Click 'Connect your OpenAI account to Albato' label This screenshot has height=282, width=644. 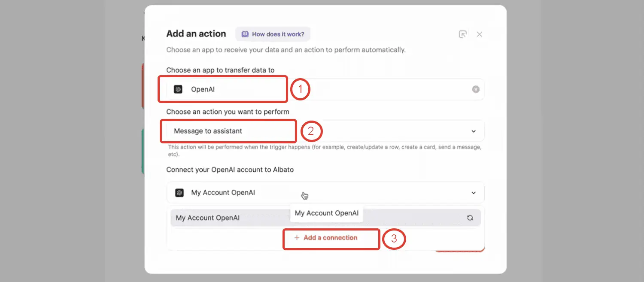pos(230,170)
